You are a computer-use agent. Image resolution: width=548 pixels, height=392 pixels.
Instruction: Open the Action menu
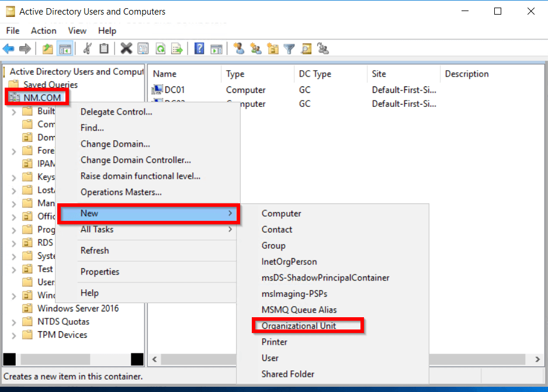pos(43,30)
